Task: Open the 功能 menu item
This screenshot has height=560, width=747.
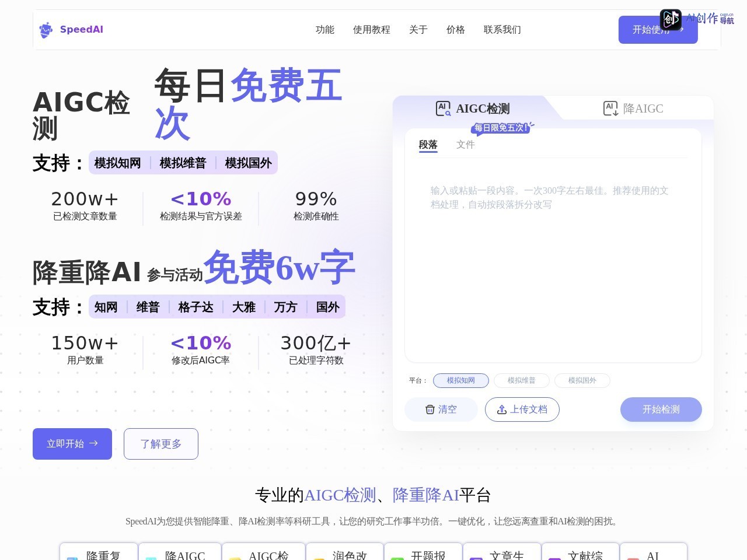Action: 325,30
